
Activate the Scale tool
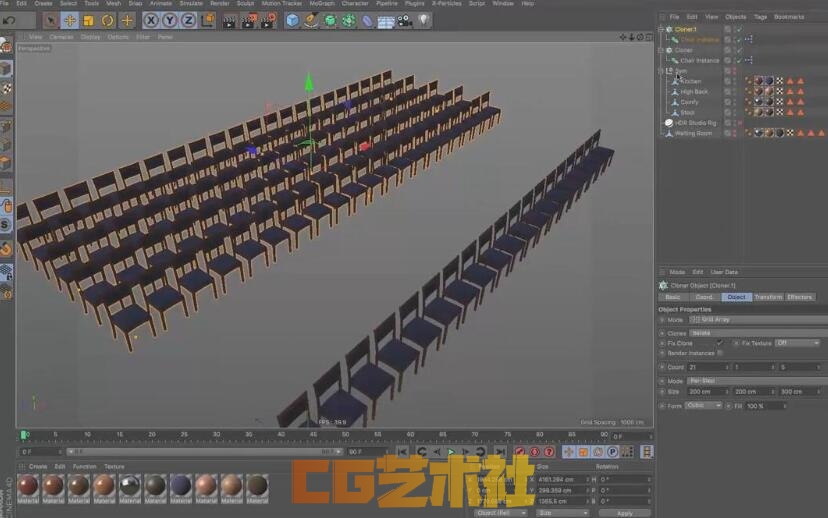88,21
